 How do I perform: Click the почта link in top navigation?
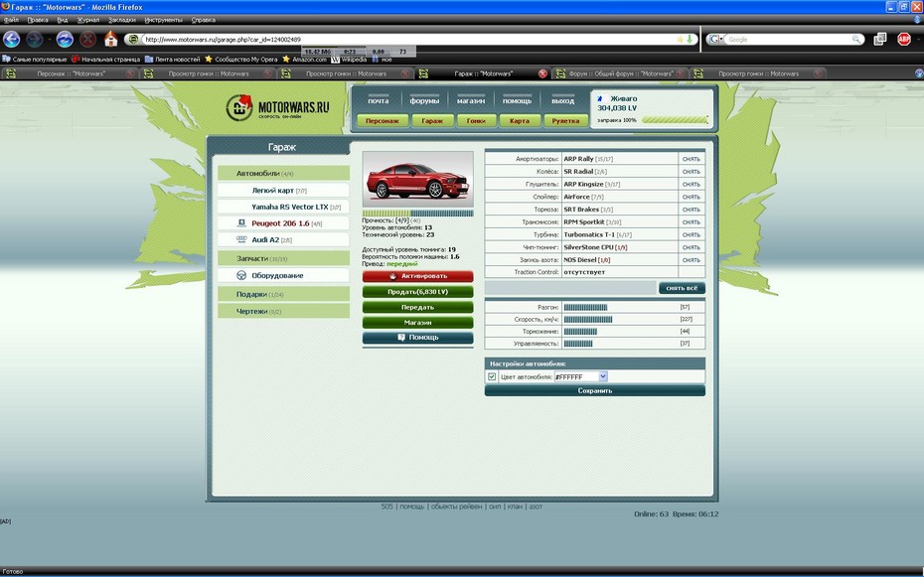coord(379,100)
